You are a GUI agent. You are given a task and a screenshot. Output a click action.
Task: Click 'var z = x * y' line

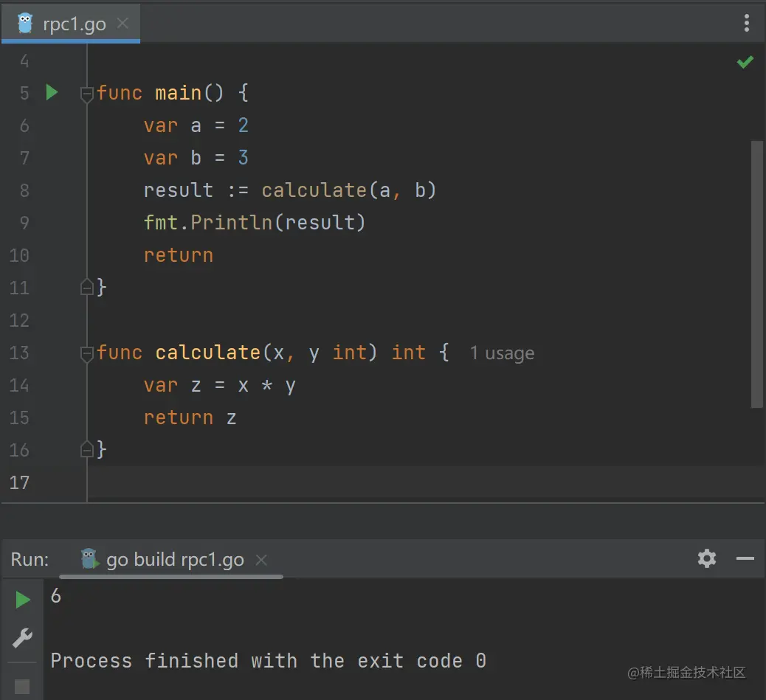(220, 386)
